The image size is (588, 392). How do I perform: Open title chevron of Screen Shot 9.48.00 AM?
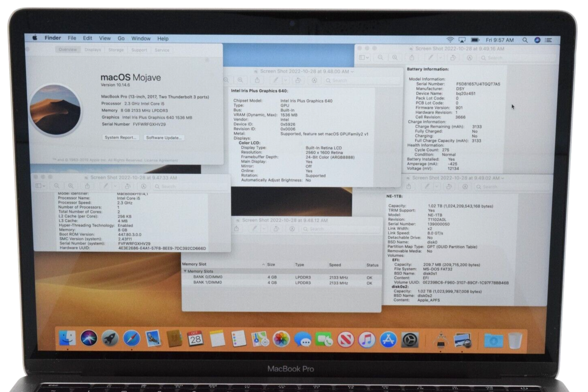[x=352, y=71]
